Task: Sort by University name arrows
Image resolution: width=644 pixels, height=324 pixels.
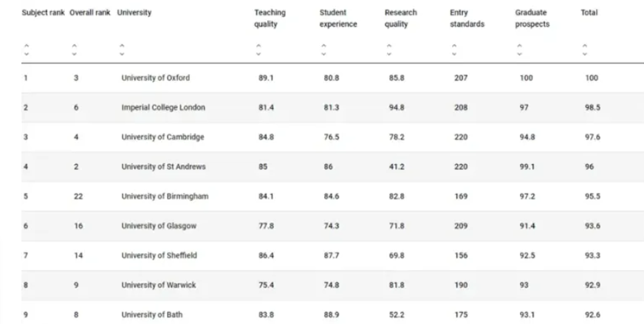Action: point(121,50)
